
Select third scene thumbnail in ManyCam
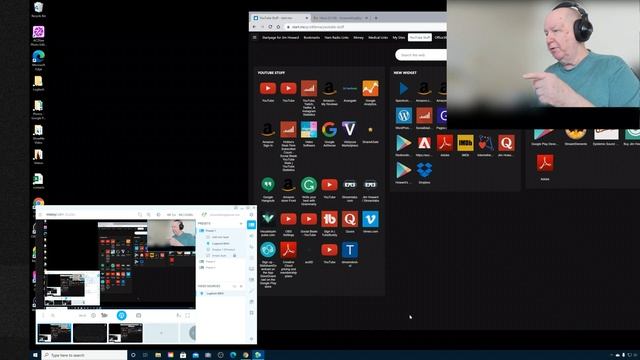coord(125,333)
